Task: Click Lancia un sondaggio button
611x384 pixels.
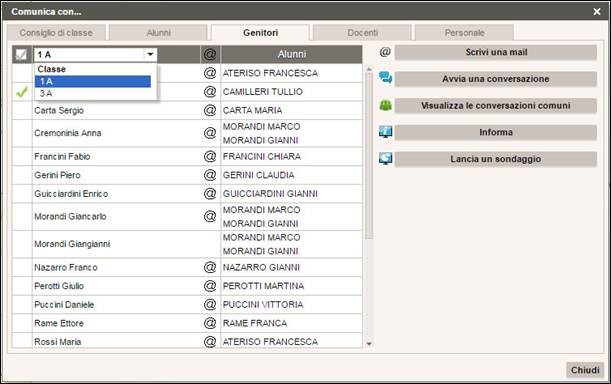Action: (x=496, y=159)
